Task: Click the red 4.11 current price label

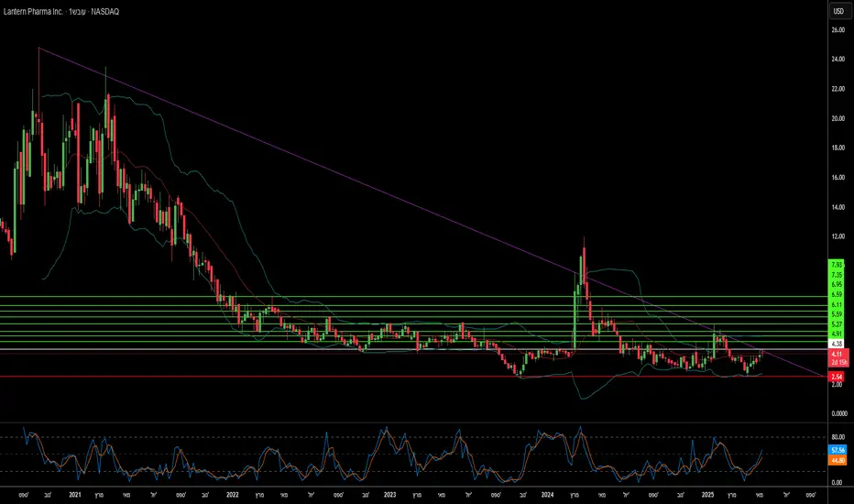Action: pos(836,354)
